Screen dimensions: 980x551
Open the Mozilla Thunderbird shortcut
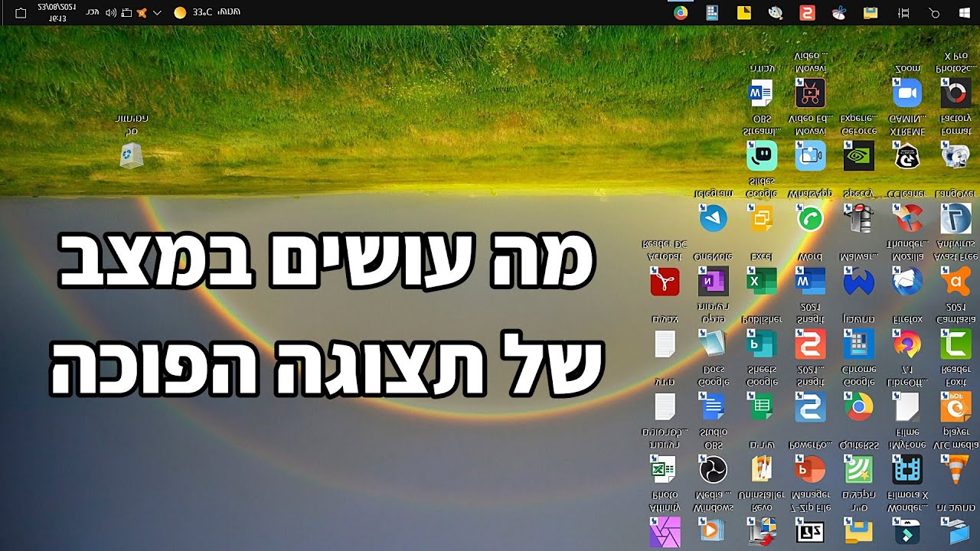click(x=906, y=282)
